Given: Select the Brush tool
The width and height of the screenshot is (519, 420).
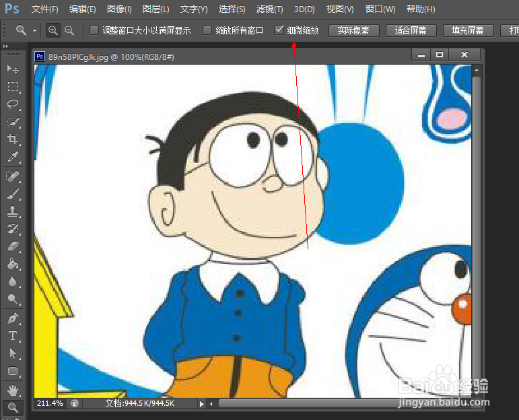Looking at the screenshot, I should pyautogui.click(x=13, y=194).
